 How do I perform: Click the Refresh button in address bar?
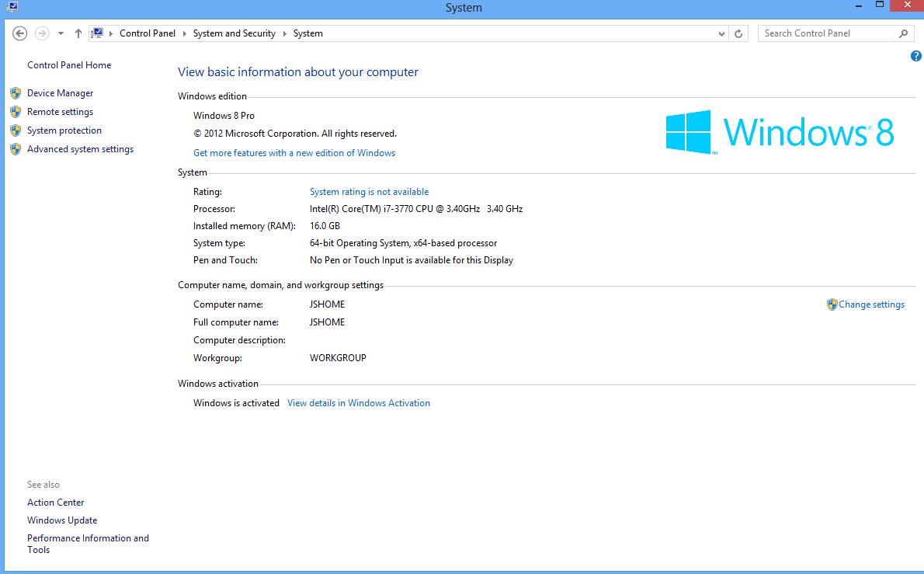[738, 33]
